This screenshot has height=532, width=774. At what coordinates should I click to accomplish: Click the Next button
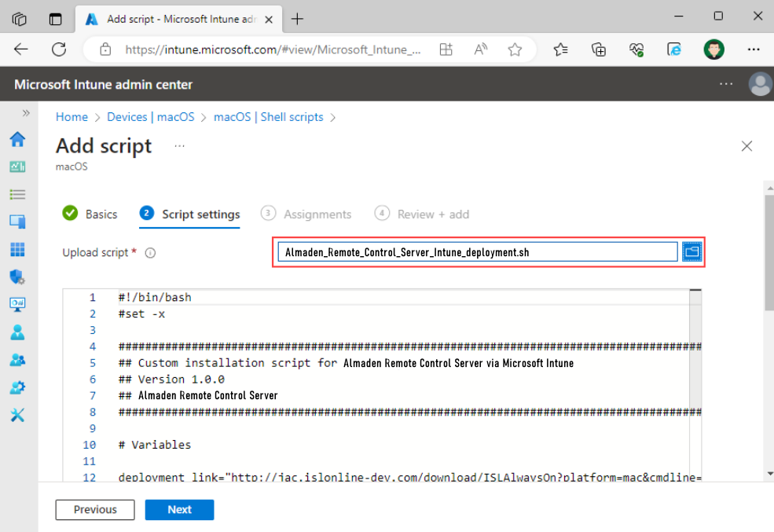point(179,509)
